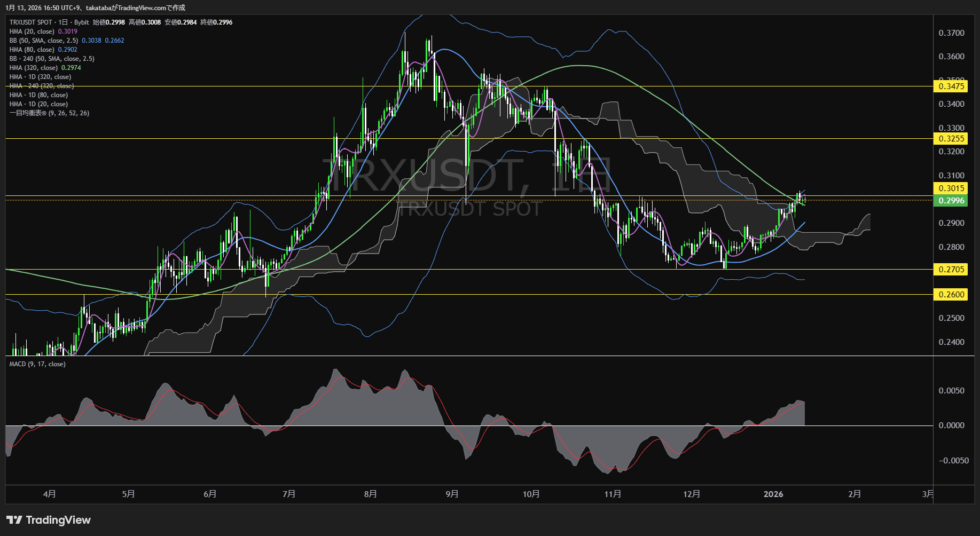980x536 pixels.
Task: Select the yellow 0.2705 price label
Action: [951, 270]
